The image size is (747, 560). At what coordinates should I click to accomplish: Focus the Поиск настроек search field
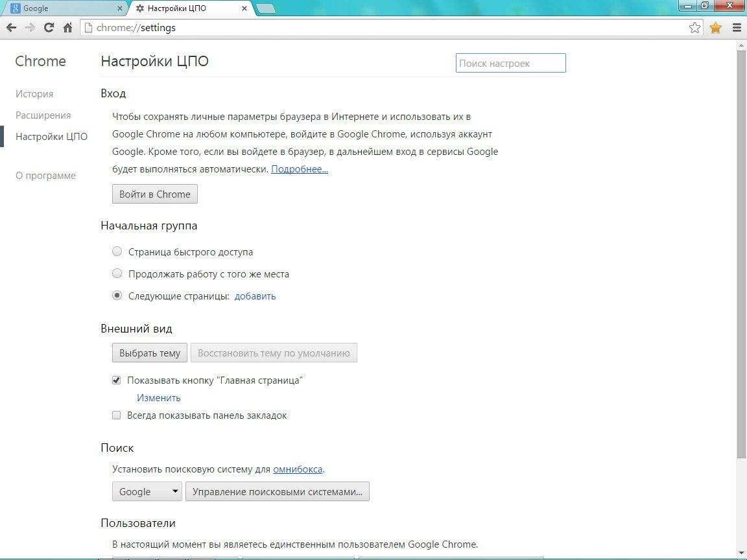pyautogui.click(x=511, y=63)
